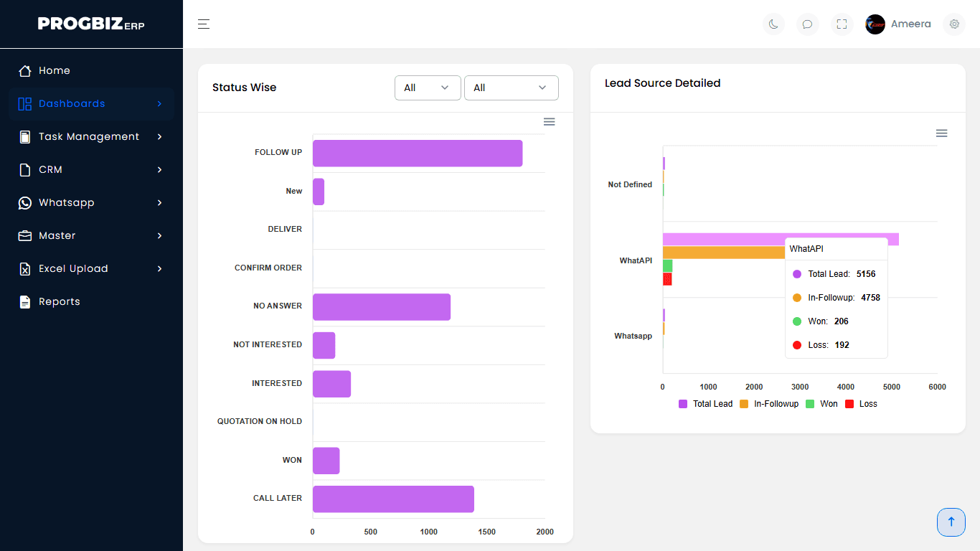This screenshot has height=551, width=980.
Task: Toggle the Won legend series
Action: pos(821,404)
